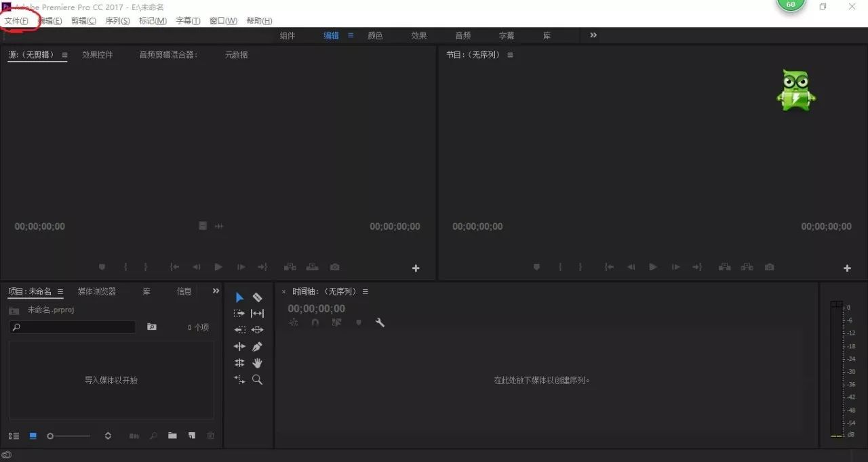This screenshot has height=462, width=868.
Task: Open sort icons up-down arrows menu
Action: pos(108,436)
